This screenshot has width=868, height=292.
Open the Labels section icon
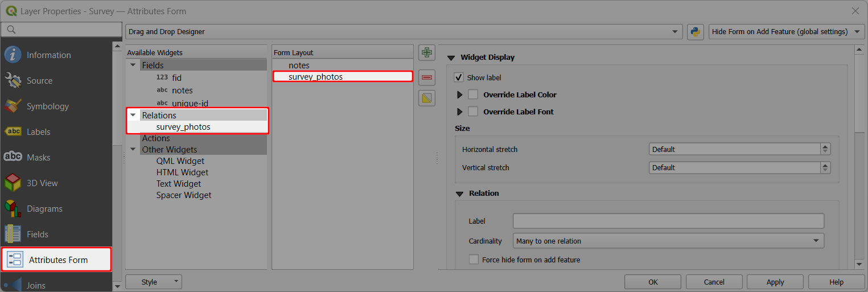(13, 132)
